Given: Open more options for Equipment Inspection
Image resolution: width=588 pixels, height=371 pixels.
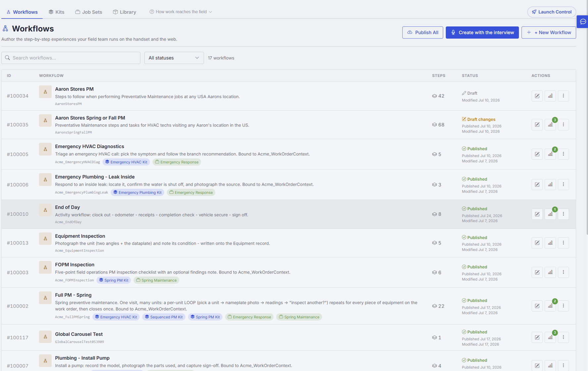Looking at the screenshot, I should 563,243.
